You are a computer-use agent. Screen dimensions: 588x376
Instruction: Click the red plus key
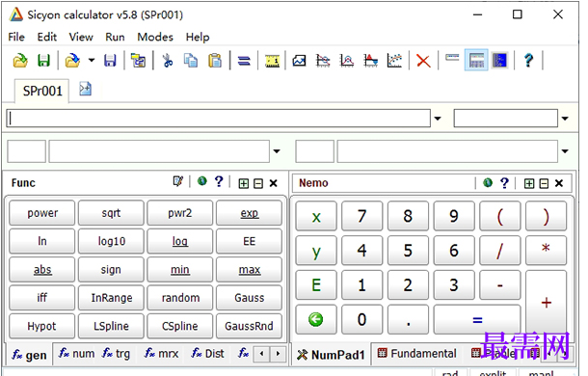click(x=546, y=302)
